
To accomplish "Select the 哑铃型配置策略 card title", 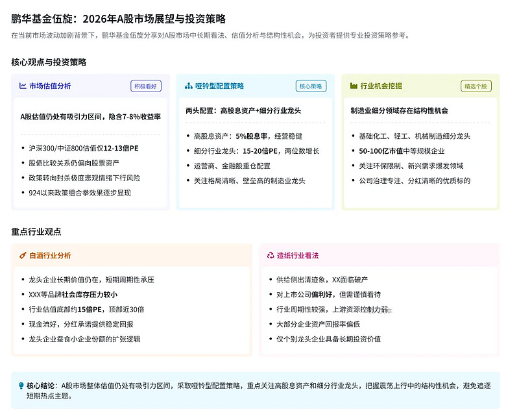I will click(219, 86).
